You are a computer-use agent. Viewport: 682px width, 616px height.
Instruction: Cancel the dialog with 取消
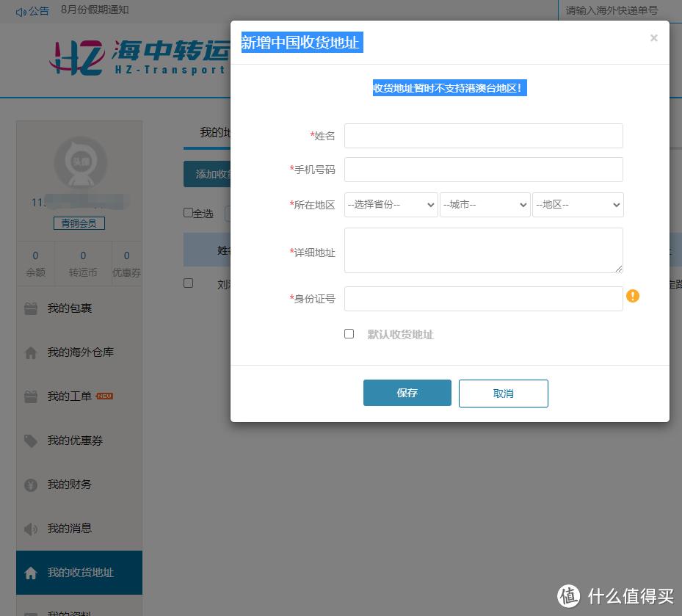(x=503, y=393)
